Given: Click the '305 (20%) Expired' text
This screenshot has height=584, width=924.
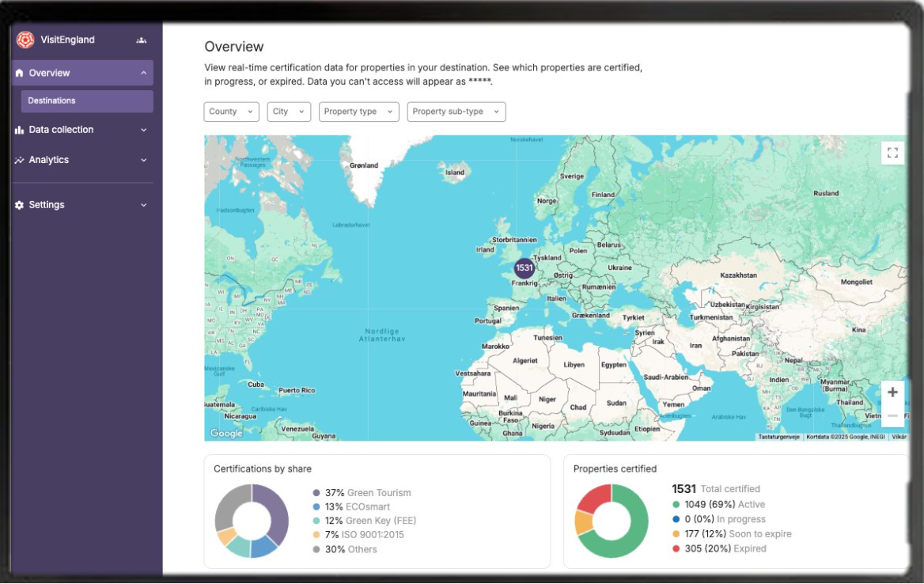Looking at the screenshot, I should [725, 548].
